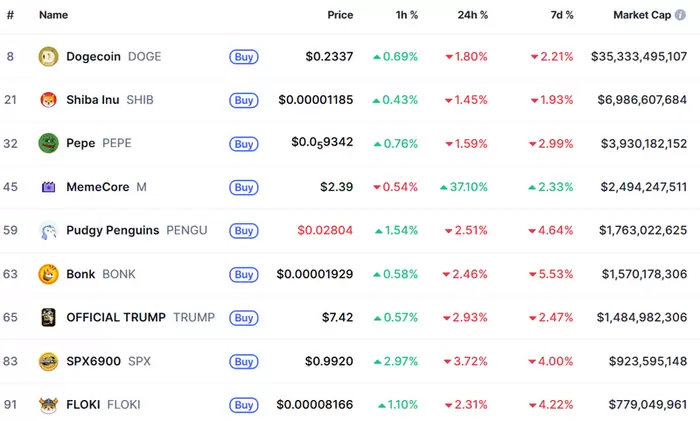Click the Pepe frog coin icon
Screen dimensions: 700x421
[x=48, y=143]
